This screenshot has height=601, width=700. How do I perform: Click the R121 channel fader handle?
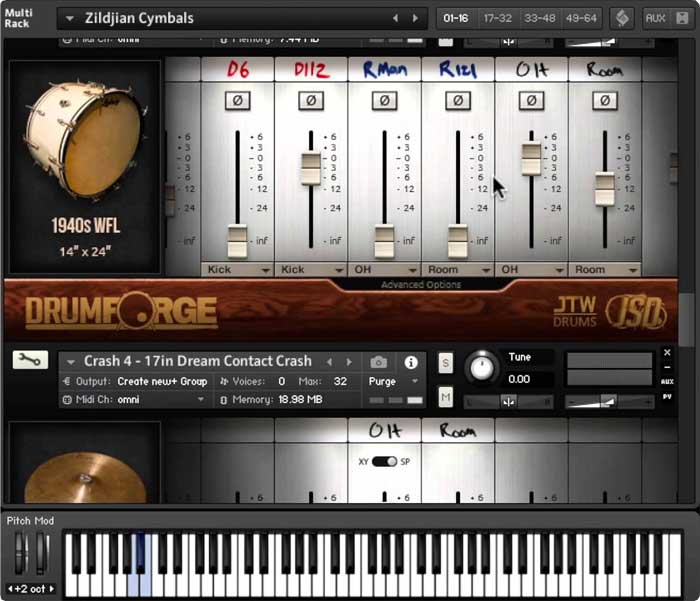pyautogui.click(x=458, y=242)
